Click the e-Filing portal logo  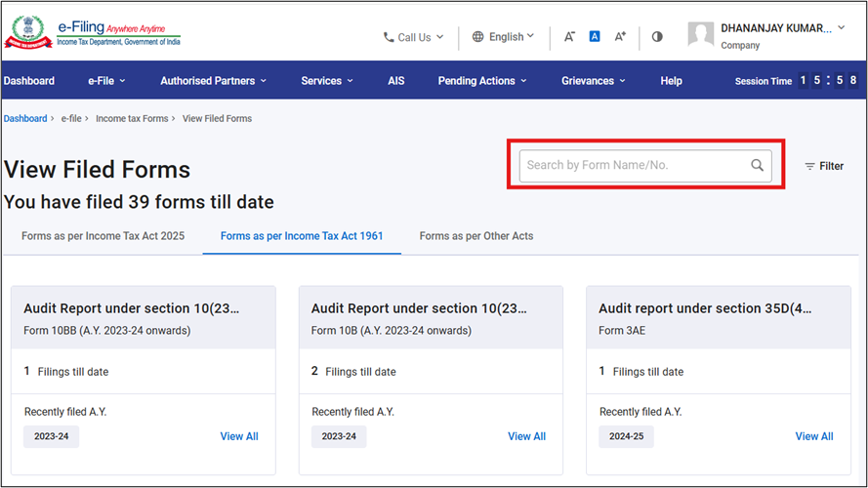92,29
